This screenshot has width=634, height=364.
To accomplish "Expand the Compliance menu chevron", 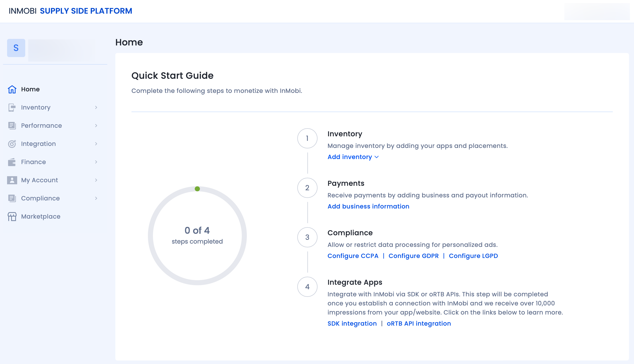I will [x=96, y=198].
